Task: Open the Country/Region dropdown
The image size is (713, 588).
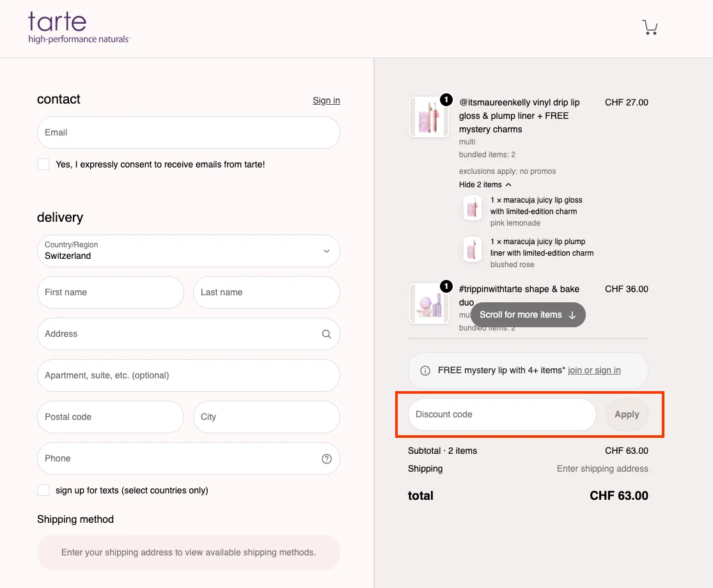Action: coord(188,251)
